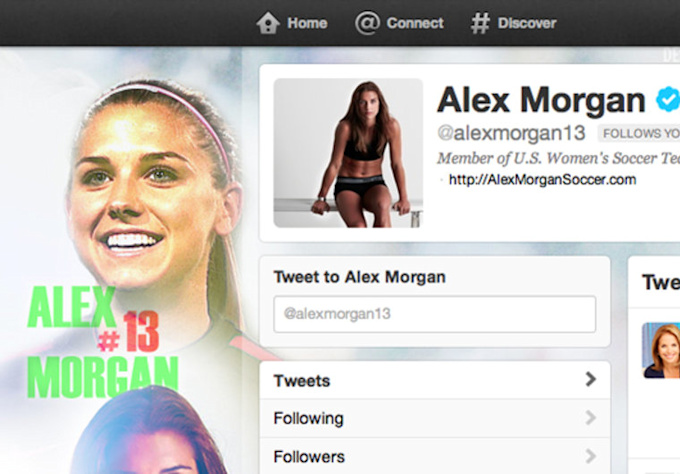Click the Home house icon
680x474 pixels.
point(268,23)
